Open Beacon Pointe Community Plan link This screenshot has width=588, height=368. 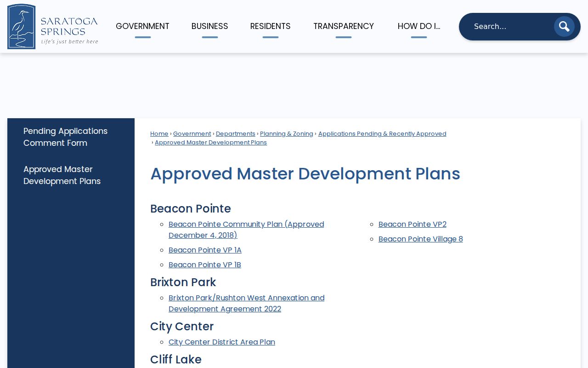246,230
